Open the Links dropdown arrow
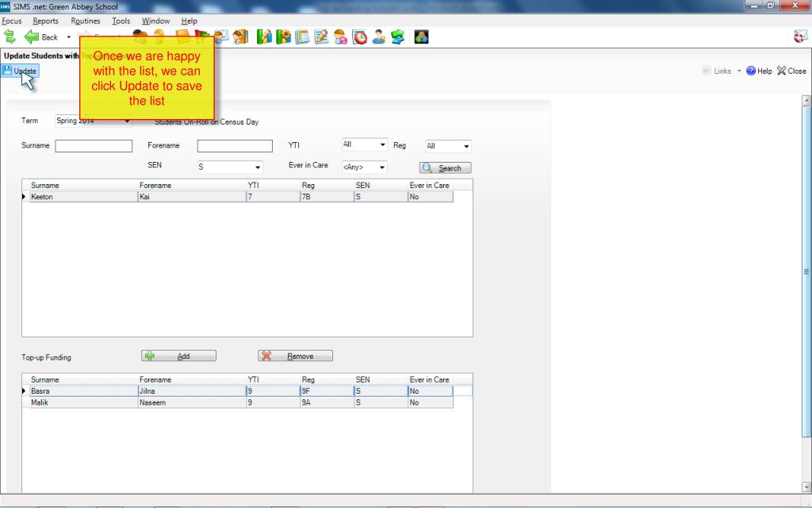The width and height of the screenshot is (812, 508). click(x=739, y=71)
